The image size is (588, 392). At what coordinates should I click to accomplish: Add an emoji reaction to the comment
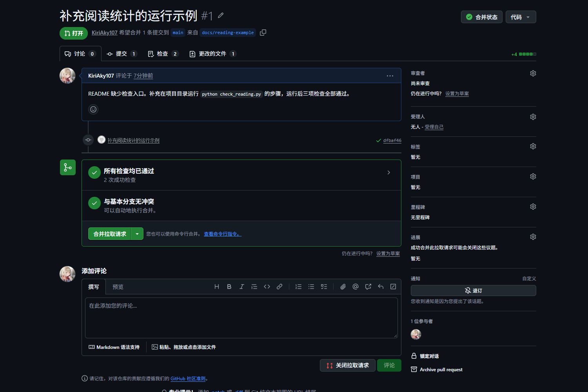pos(93,109)
